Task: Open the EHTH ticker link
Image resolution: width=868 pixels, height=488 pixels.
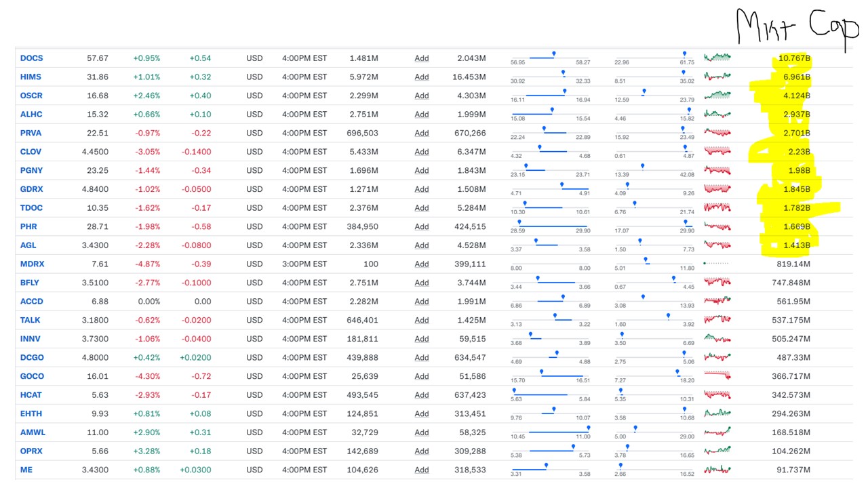Action: (31, 413)
